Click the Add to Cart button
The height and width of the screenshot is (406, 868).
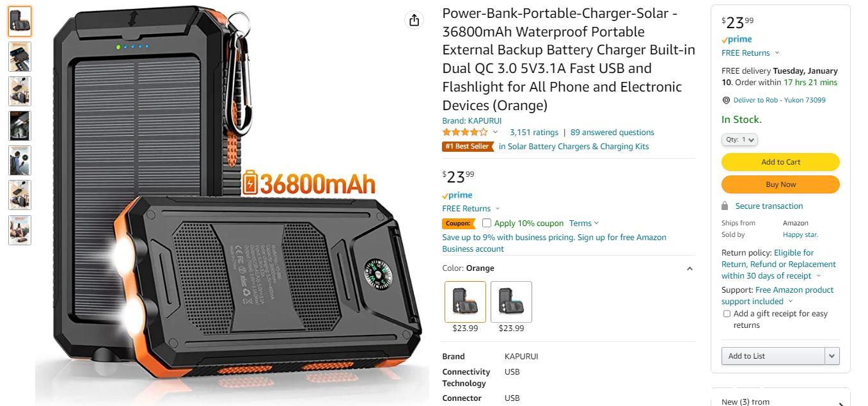(780, 162)
